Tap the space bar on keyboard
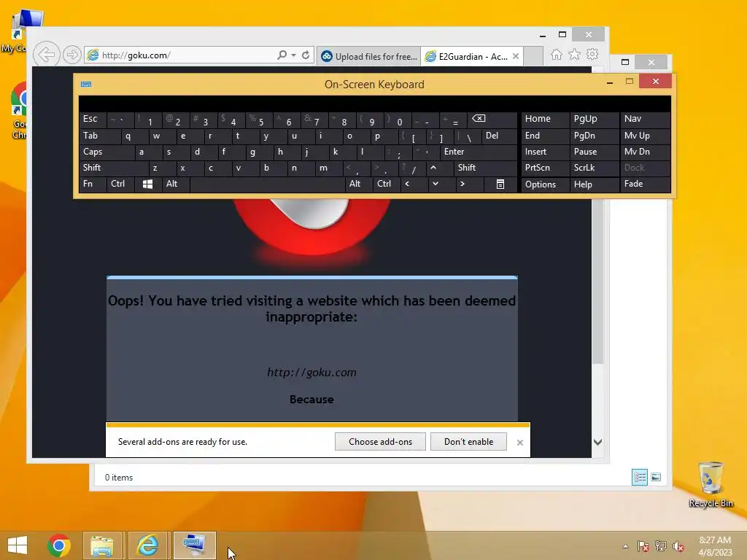 tap(267, 184)
